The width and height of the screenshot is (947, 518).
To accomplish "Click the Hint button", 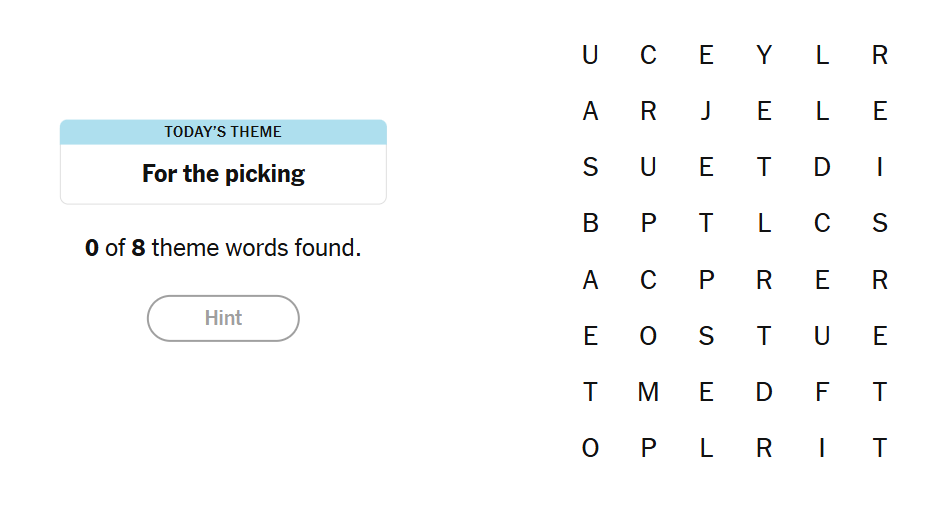I will 223,318.
